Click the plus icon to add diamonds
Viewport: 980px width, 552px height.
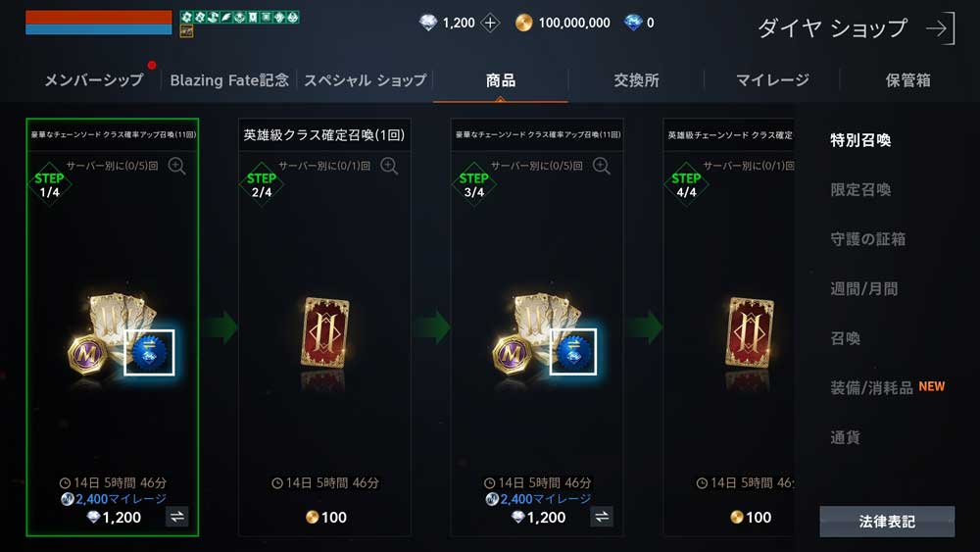491,24
